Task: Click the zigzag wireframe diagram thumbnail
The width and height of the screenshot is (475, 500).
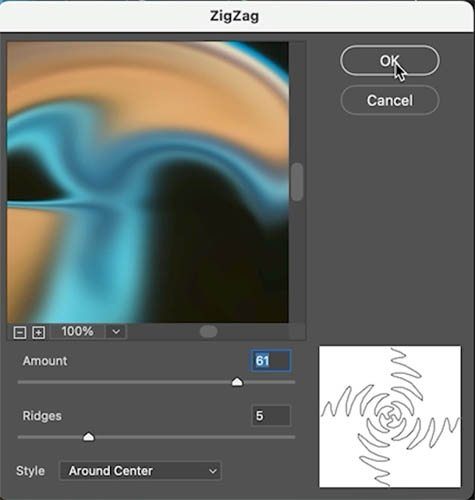Action: 390,416
